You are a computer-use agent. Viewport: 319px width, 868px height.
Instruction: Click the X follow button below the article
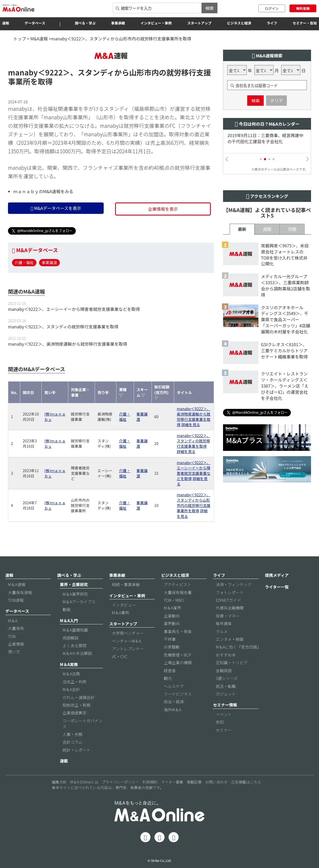pyautogui.click(x=42, y=231)
